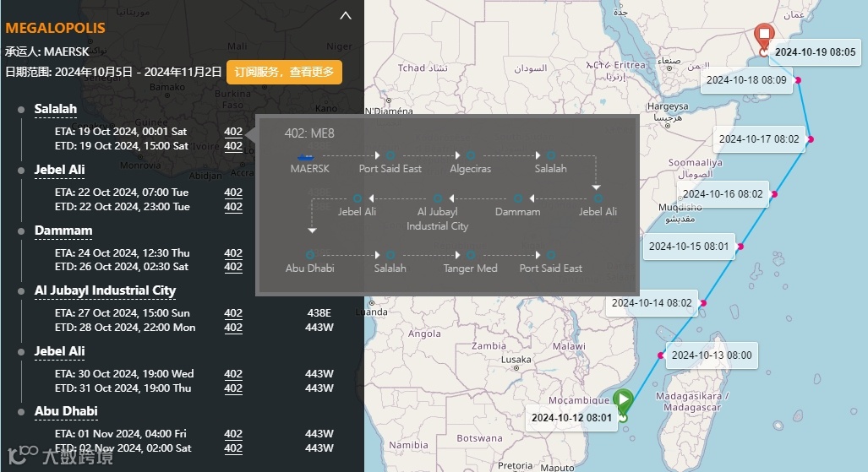Click the MAERSK ship icon in route popup
The width and height of the screenshot is (868, 472).
[306, 157]
